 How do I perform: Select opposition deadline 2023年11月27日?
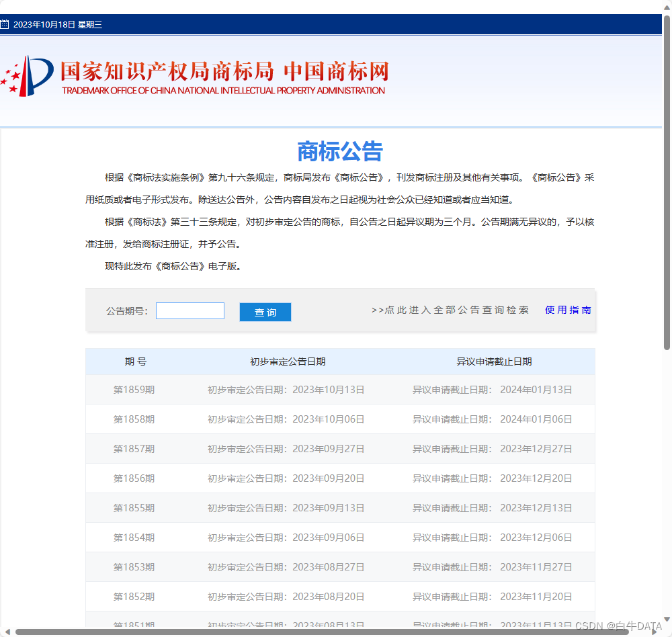pyautogui.click(x=536, y=567)
